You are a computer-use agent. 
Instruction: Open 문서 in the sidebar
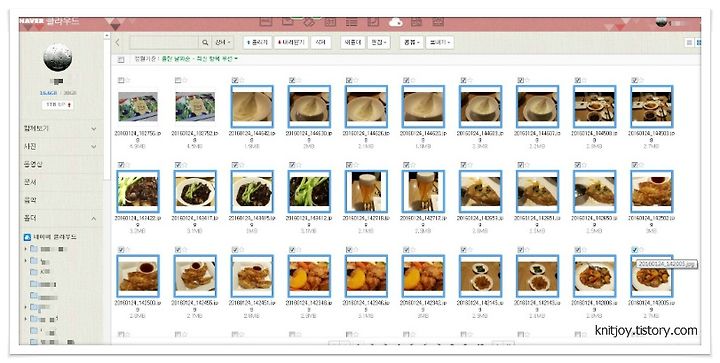(30, 182)
